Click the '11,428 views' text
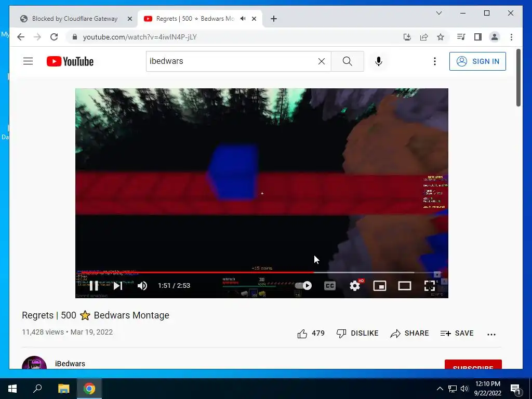The height and width of the screenshot is (399, 532). [43, 332]
